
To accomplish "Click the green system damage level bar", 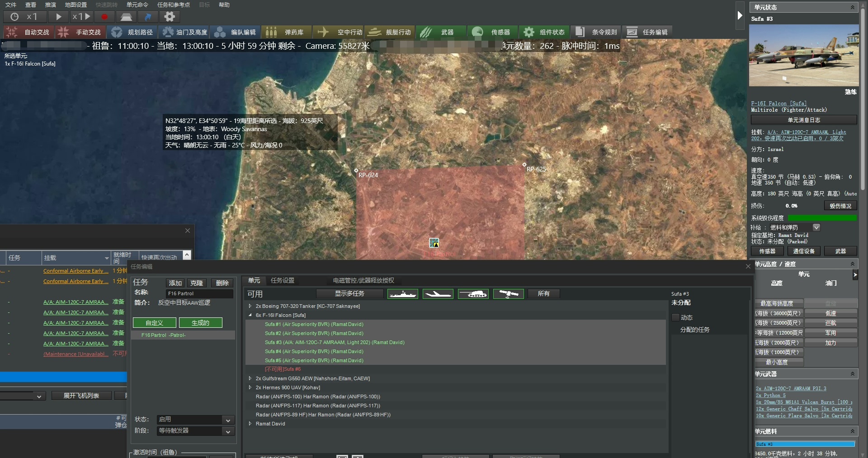I will [x=821, y=218].
